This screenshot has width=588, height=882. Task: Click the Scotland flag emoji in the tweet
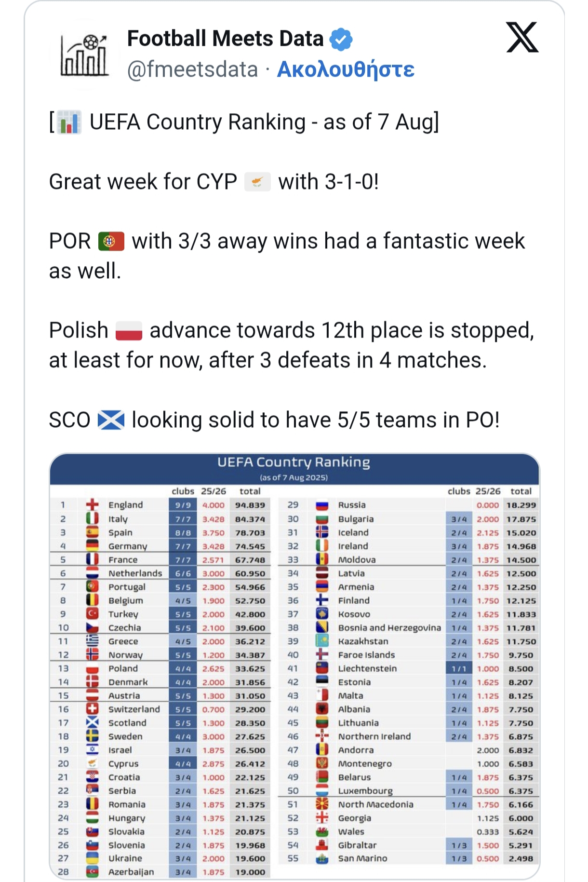pyautogui.click(x=111, y=420)
